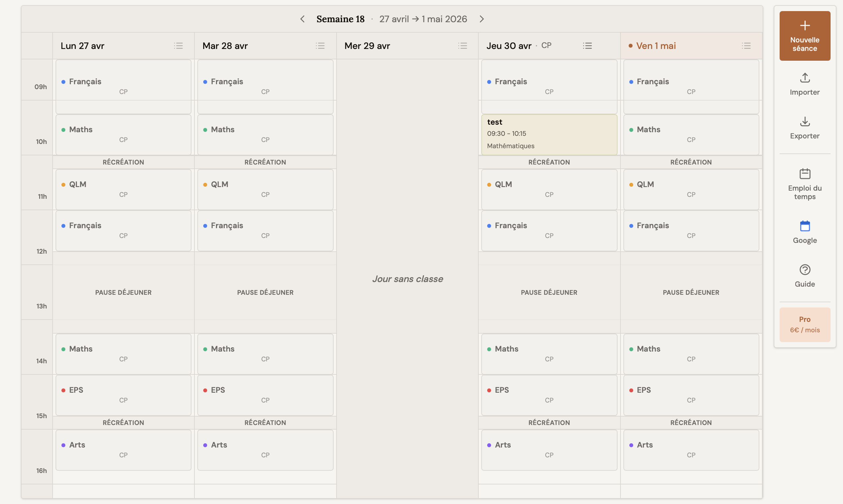Open Monday midday Français session

tap(124, 231)
